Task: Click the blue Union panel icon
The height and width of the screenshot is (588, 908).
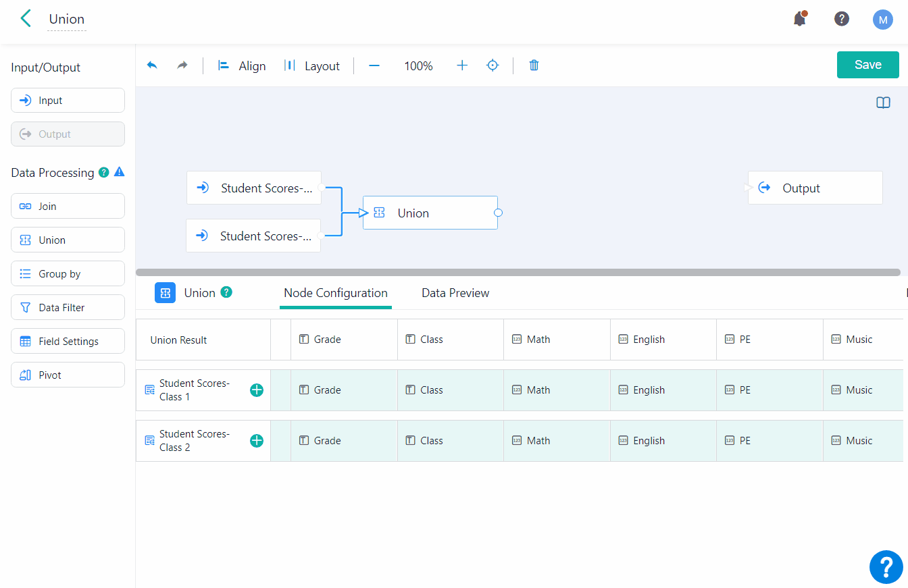Action: pyautogui.click(x=166, y=292)
